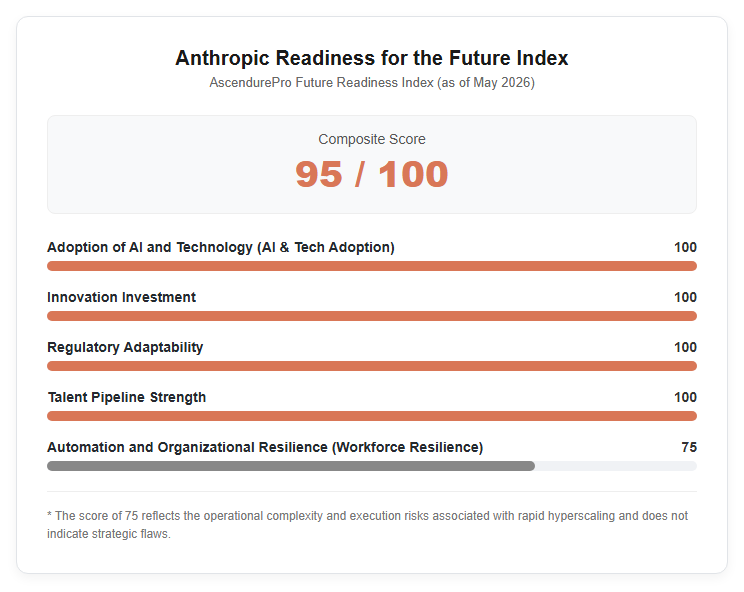This screenshot has height=592, width=744.
Task: Click the Adoption of AI and Technology label
Action: coord(221,247)
